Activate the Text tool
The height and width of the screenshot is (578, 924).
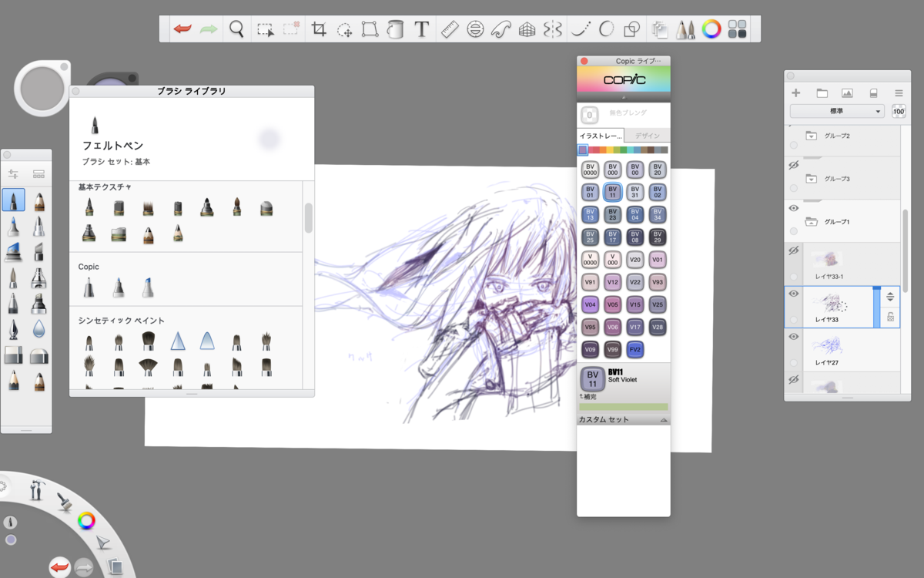click(x=421, y=29)
